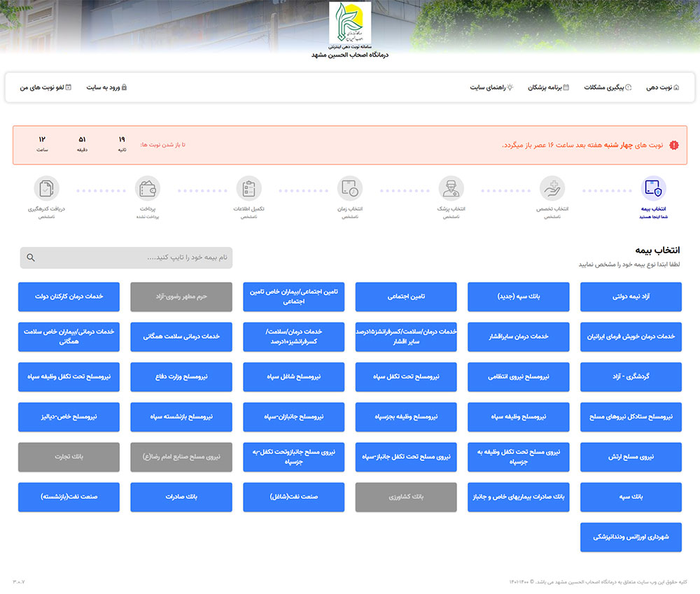Click the red alert warning icon
Screen dimensions: 700x594
[x=674, y=145]
